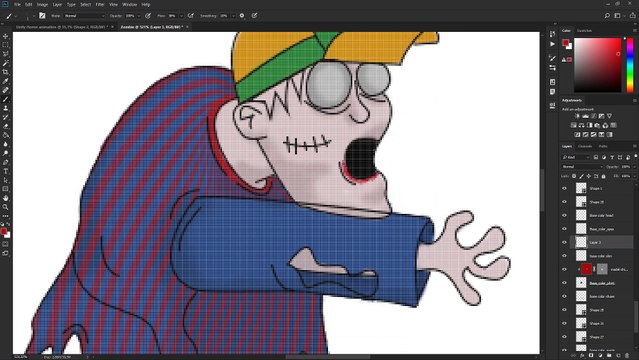This screenshot has height=360, width=639.
Task: Hide the base color skin layer
Action: 564,256
